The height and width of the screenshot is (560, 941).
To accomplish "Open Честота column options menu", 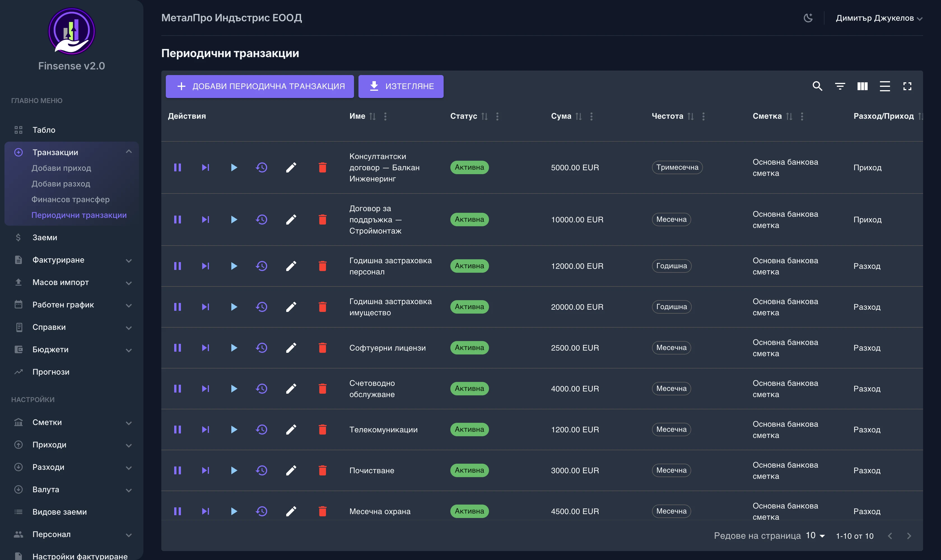I will (704, 116).
